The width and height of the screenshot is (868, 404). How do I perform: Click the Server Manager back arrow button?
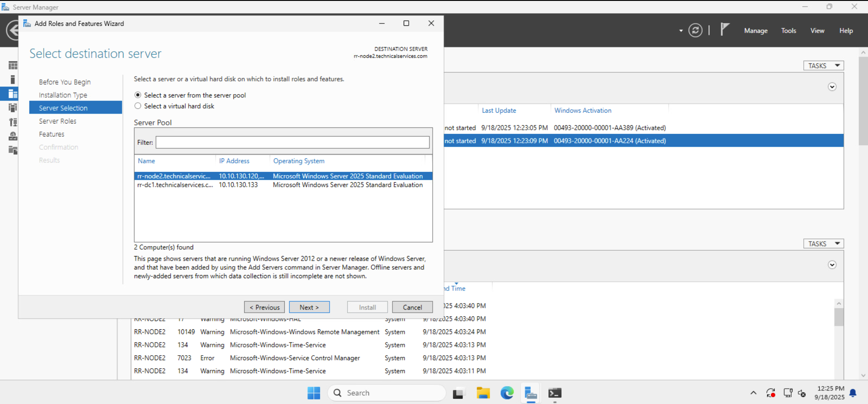[12, 31]
